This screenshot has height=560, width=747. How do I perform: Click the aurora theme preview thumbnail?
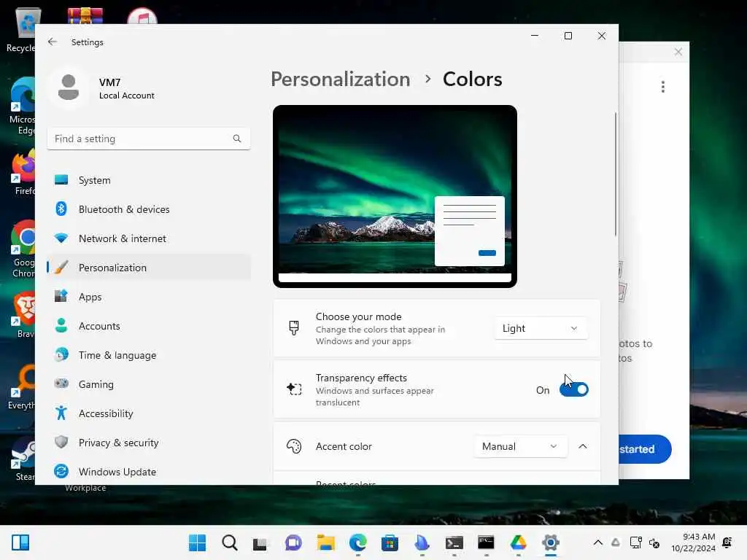(x=395, y=196)
